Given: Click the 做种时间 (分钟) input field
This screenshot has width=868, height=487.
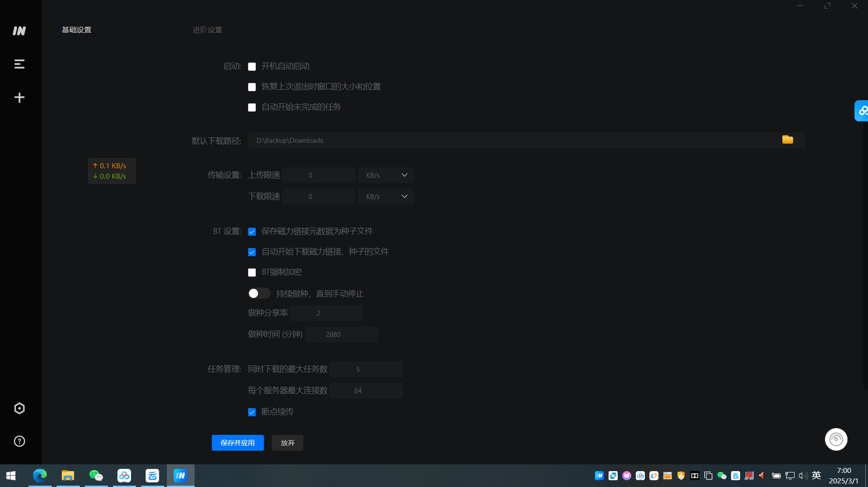Looking at the screenshot, I should click(341, 334).
